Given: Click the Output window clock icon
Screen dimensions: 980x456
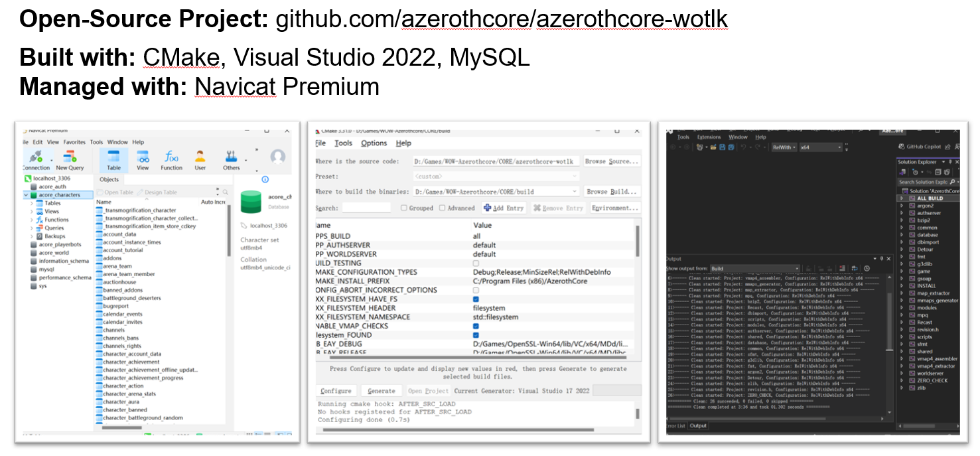Looking at the screenshot, I should tap(867, 268).
